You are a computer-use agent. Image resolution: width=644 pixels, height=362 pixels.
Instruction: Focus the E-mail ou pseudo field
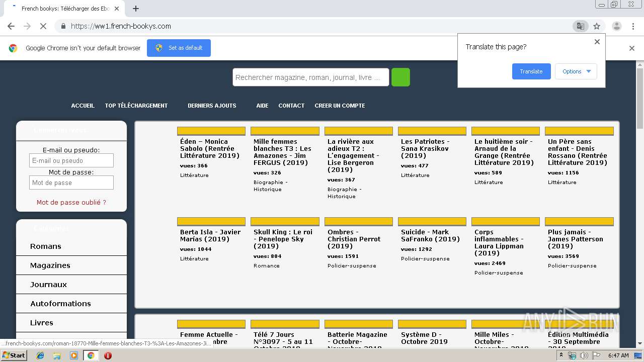pyautogui.click(x=71, y=160)
